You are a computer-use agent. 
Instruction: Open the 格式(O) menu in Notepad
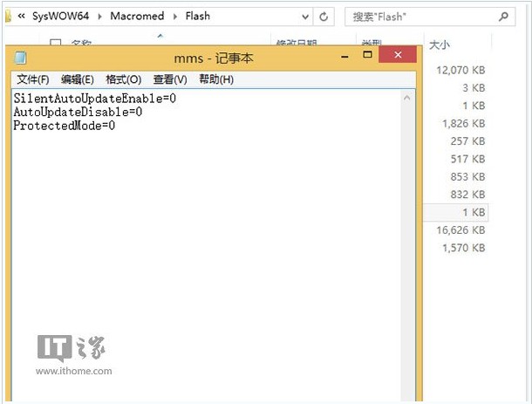[124, 79]
